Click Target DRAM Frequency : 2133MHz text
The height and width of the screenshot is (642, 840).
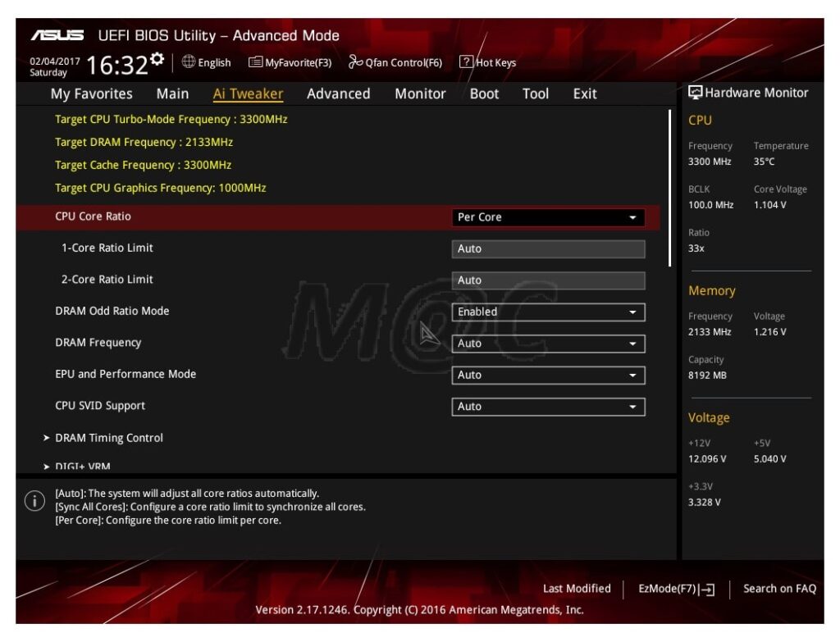pyautogui.click(x=144, y=143)
